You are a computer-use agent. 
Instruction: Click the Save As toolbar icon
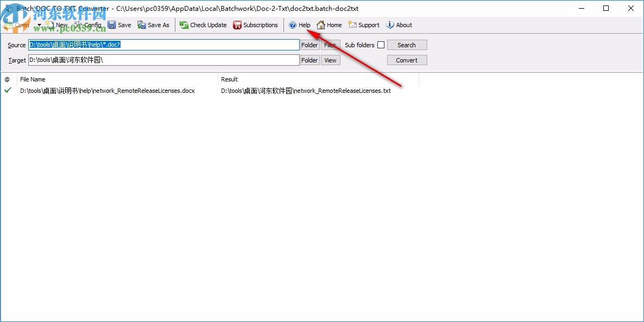pos(153,24)
